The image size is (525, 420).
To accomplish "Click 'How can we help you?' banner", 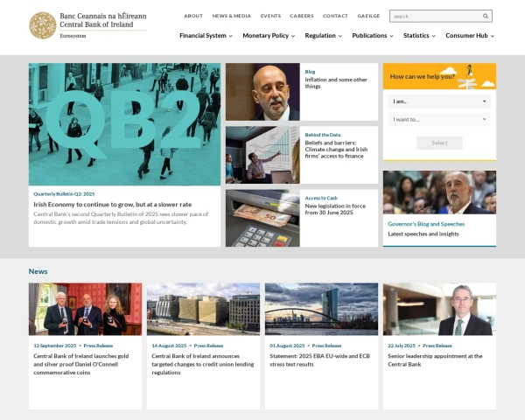I will pos(439,76).
